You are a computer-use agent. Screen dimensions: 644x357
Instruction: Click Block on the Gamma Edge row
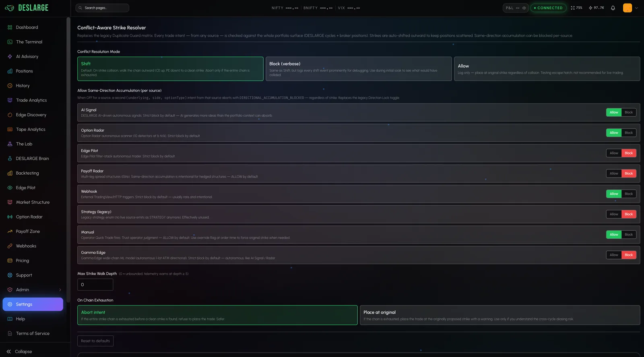pyautogui.click(x=629, y=255)
